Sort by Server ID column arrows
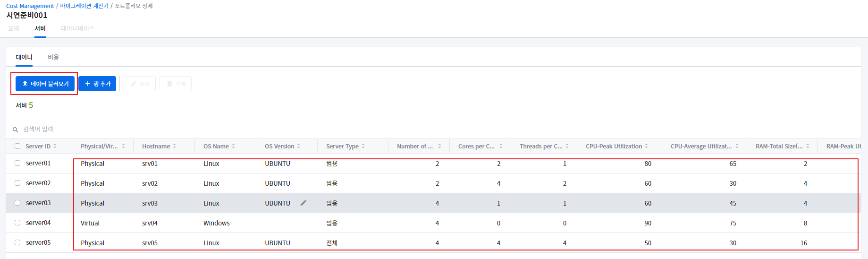Image resolution: width=868 pixels, height=259 pixels. 55,146
